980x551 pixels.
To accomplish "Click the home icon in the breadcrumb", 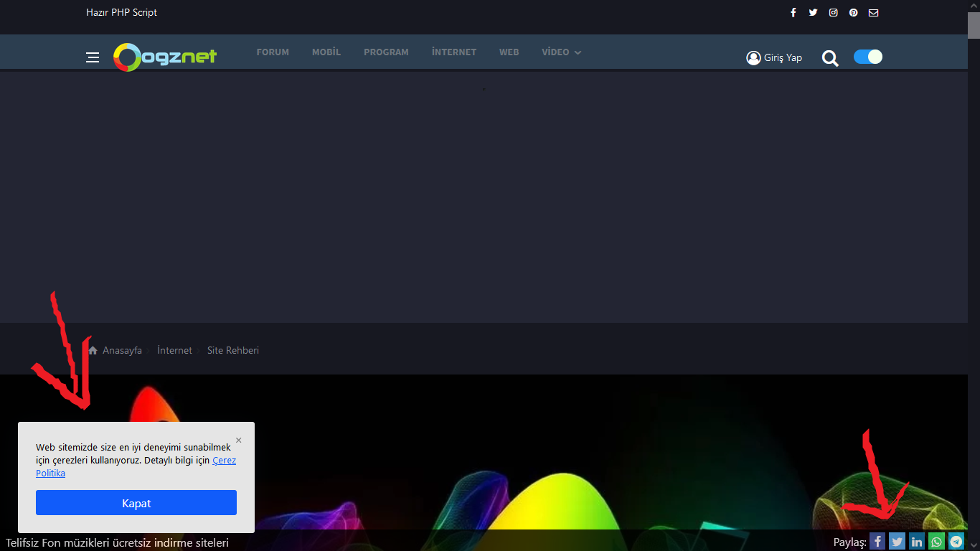I will 93,349.
